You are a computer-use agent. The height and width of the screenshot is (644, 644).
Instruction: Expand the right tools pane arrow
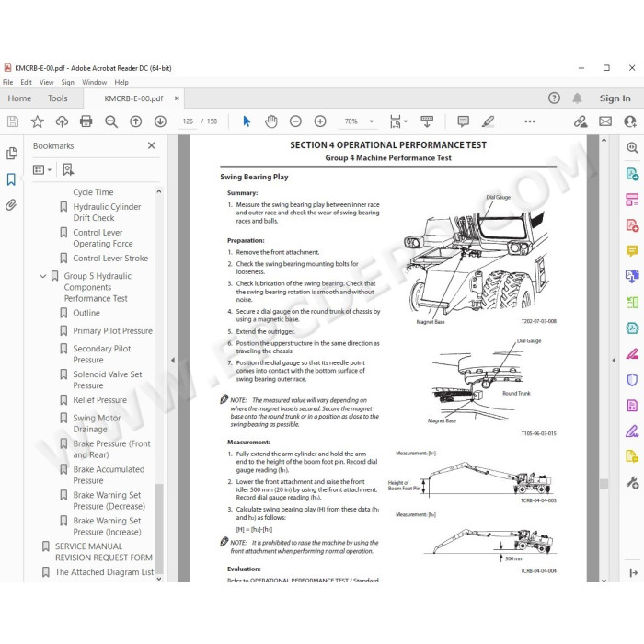(614, 361)
